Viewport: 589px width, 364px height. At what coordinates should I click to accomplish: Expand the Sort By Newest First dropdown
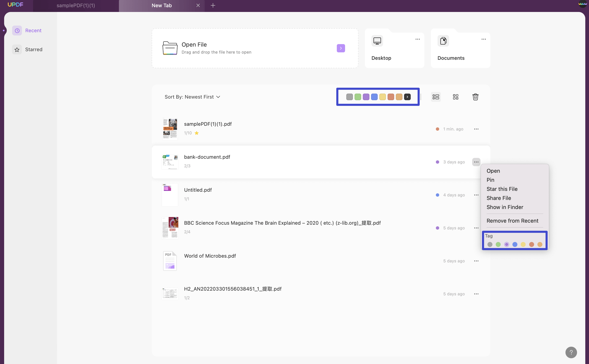click(192, 97)
